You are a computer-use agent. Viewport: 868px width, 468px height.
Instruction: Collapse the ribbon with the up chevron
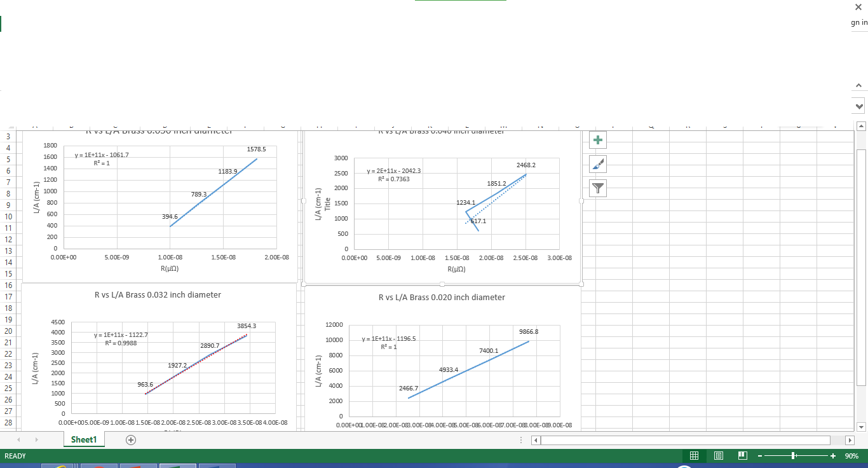click(858, 85)
